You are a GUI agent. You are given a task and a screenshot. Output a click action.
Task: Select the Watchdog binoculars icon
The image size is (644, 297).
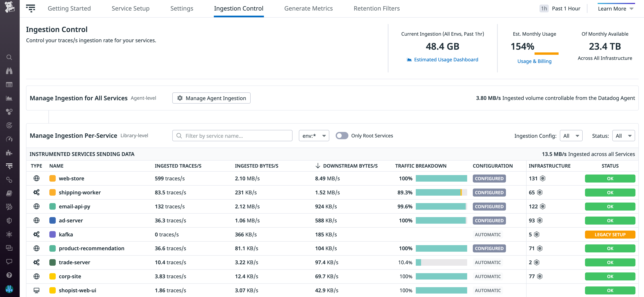click(x=9, y=71)
